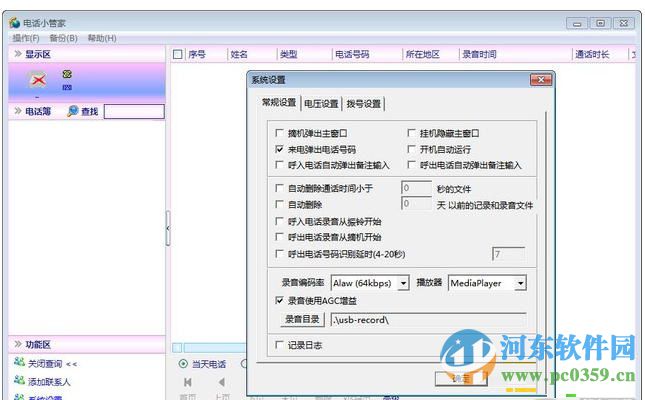Tick the 自动删除 days-old records checkbox
The width and height of the screenshot is (645, 400).
pyautogui.click(x=279, y=204)
